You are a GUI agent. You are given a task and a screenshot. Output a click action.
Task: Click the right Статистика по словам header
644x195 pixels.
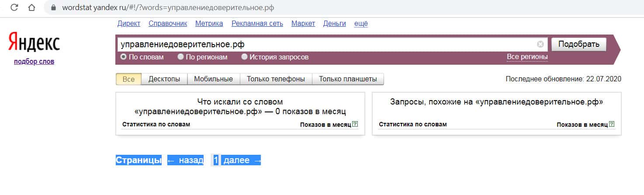(413, 124)
